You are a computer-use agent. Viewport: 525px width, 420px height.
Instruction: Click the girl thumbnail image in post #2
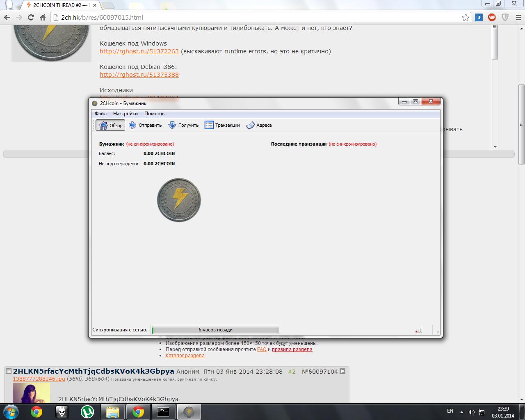coord(31,393)
